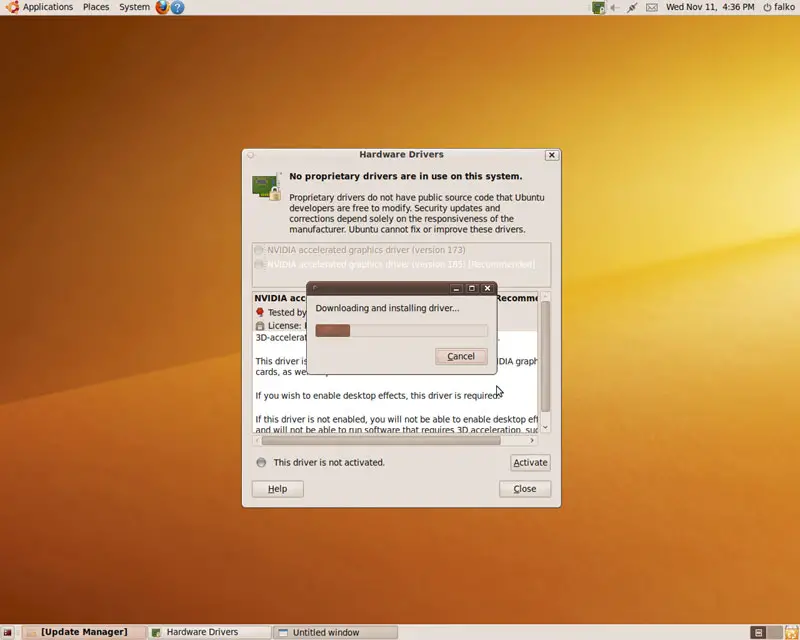
Task: Click the Activate button
Action: [x=530, y=462]
